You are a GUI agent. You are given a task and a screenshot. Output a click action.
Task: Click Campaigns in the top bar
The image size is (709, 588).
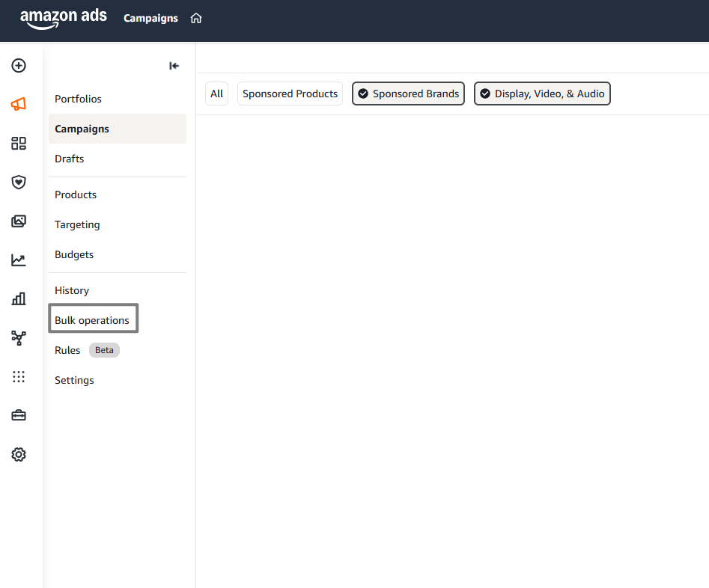coord(150,18)
